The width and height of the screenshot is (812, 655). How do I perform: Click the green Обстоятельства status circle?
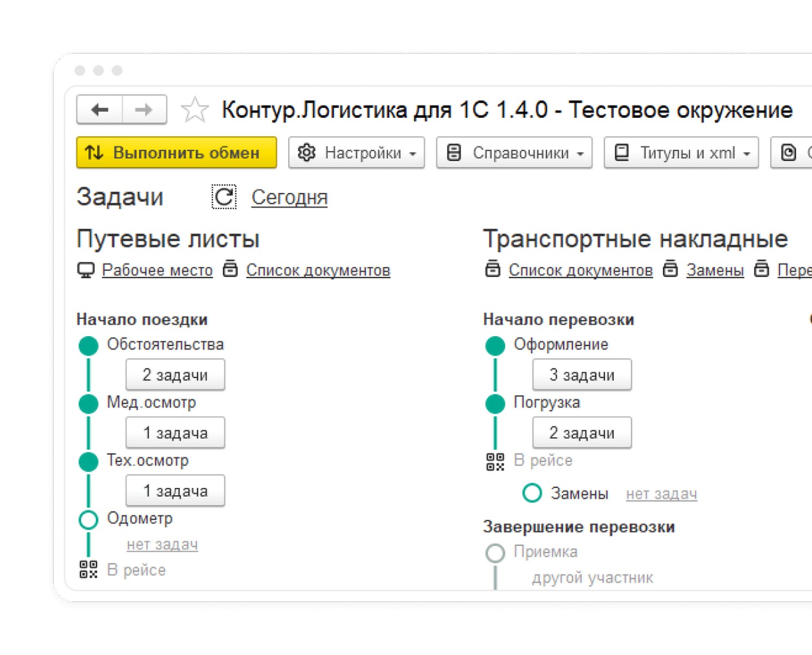pyautogui.click(x=88, y=345)
